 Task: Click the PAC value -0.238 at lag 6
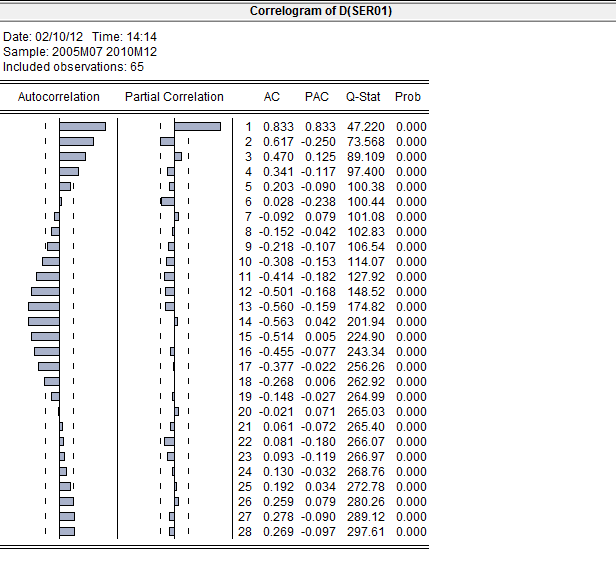click(319, 202)
